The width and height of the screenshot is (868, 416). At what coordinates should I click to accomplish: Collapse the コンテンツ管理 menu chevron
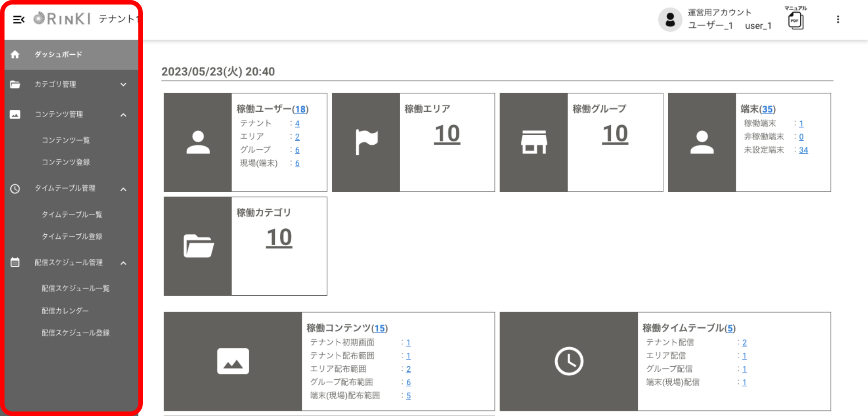click(123, 115)
